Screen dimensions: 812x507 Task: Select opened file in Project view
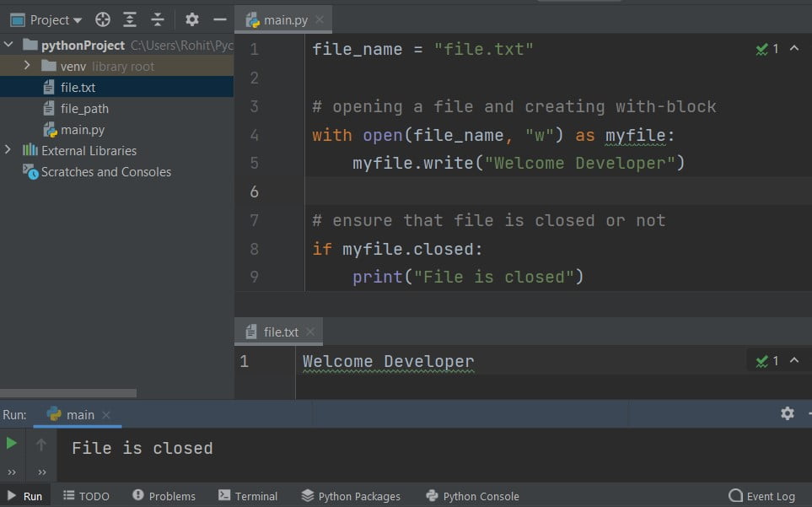coord(102,19)
